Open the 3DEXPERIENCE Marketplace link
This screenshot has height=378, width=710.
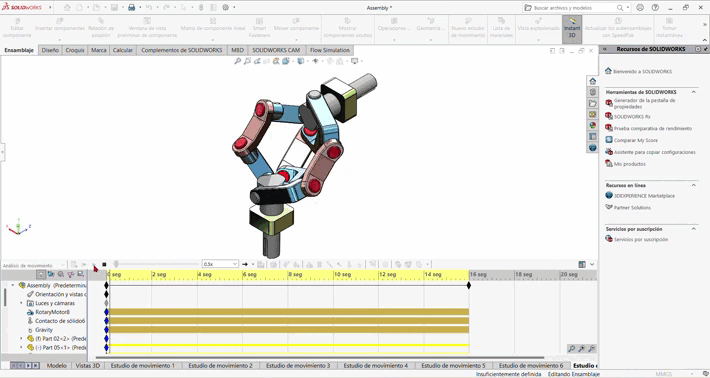pos(644,196)
